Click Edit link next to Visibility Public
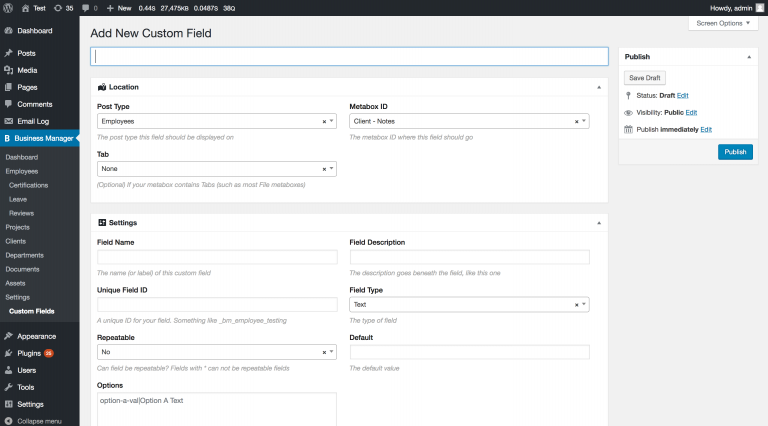Image resolution: width=768 pixels, height=426 pixels. [691, 112]
